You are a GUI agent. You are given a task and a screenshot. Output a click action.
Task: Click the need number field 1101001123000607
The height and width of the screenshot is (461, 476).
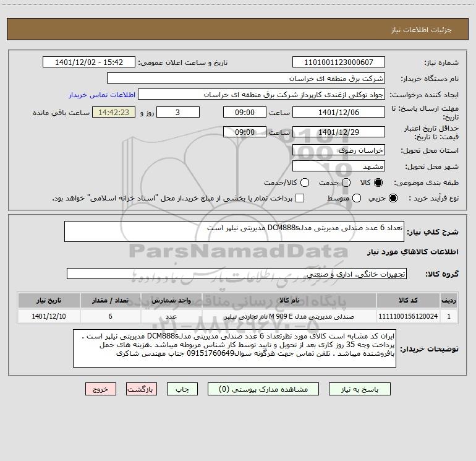pyautogui.click(x=339, y=62)
